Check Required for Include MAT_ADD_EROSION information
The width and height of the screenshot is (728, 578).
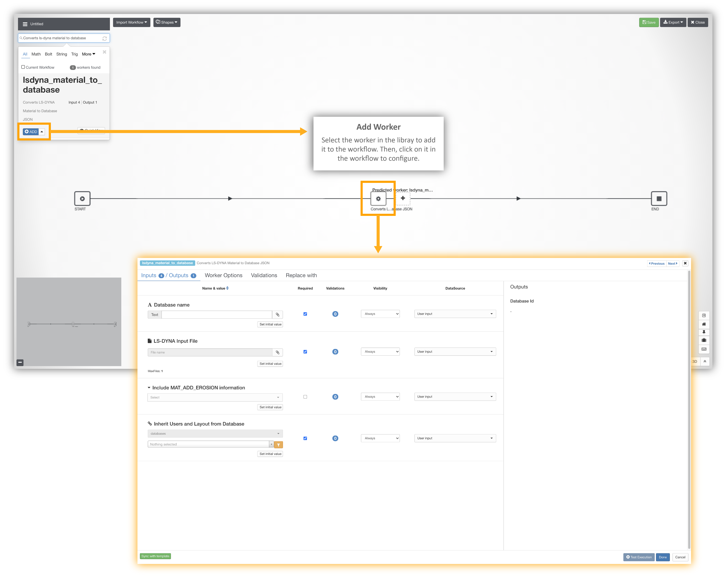[x=305, y=397]
